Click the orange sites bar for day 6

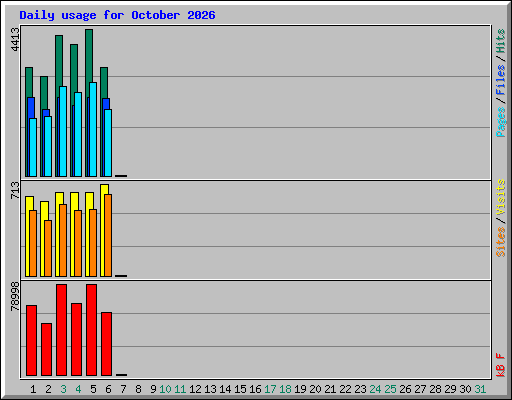pyautogui.click(x=108, y=235)
